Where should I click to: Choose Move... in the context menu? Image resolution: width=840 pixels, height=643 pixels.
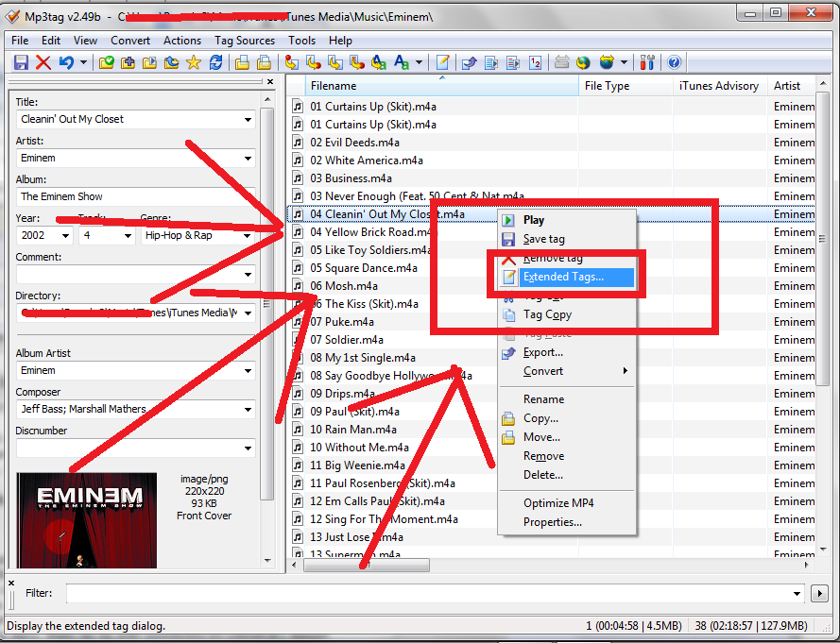[x=567, y=437]
